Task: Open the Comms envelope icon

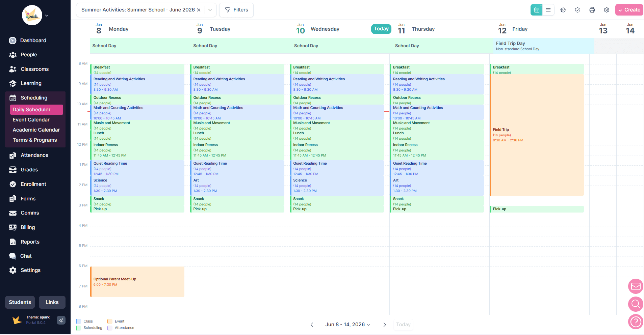Action: 13,213
